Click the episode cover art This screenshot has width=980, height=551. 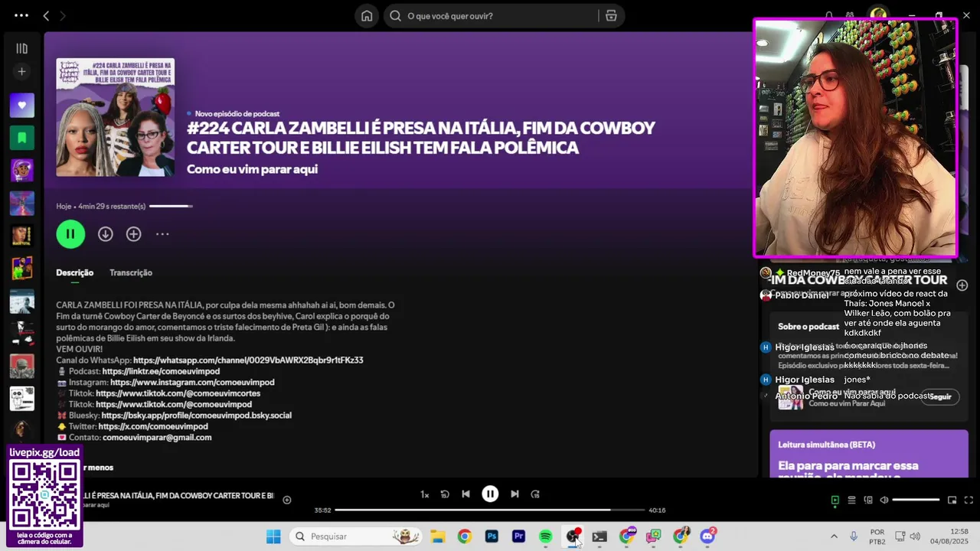(115, 117)
